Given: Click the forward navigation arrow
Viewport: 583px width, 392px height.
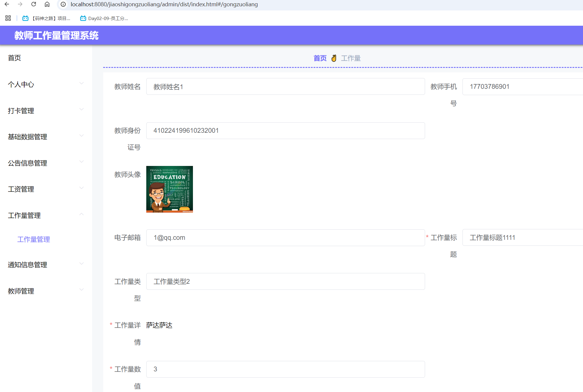Looking at the screenshot, I should point(20,4).
